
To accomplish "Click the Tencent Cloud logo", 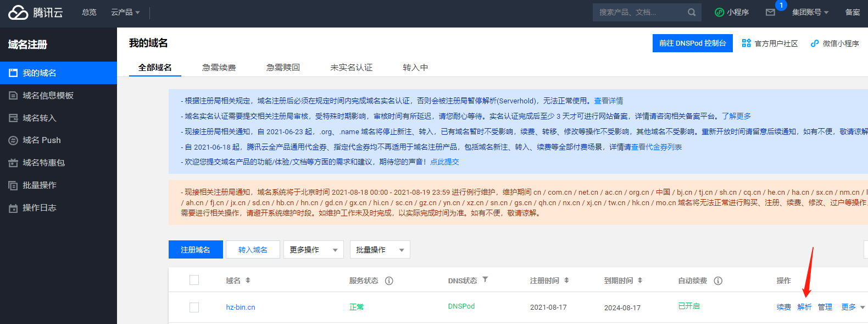I will click(36, 12).
